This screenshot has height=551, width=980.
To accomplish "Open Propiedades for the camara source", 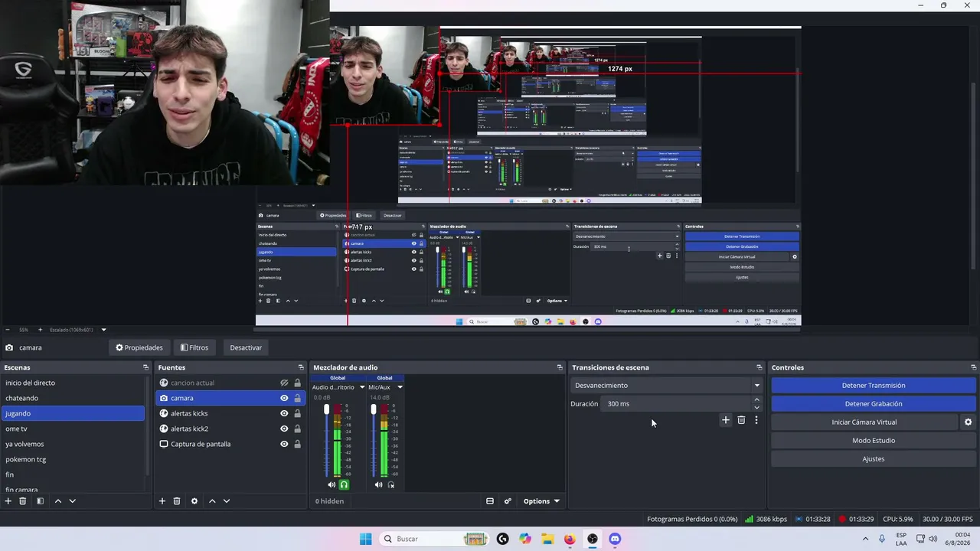I will point(139,347).
